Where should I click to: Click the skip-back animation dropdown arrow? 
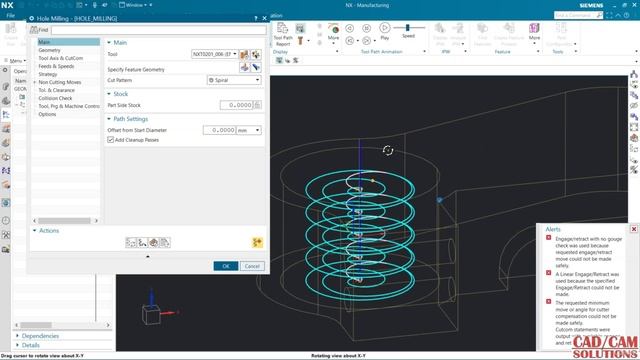pyautogui.click(x=358, y=41)
